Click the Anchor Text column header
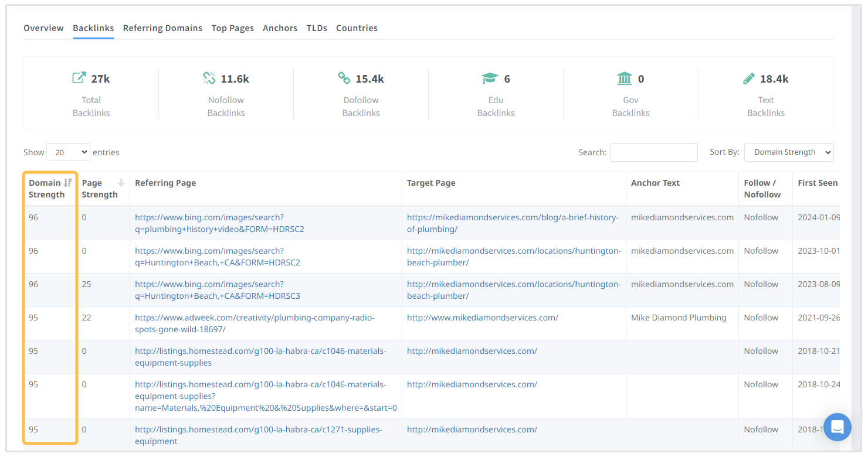 (x=655, y=183)
